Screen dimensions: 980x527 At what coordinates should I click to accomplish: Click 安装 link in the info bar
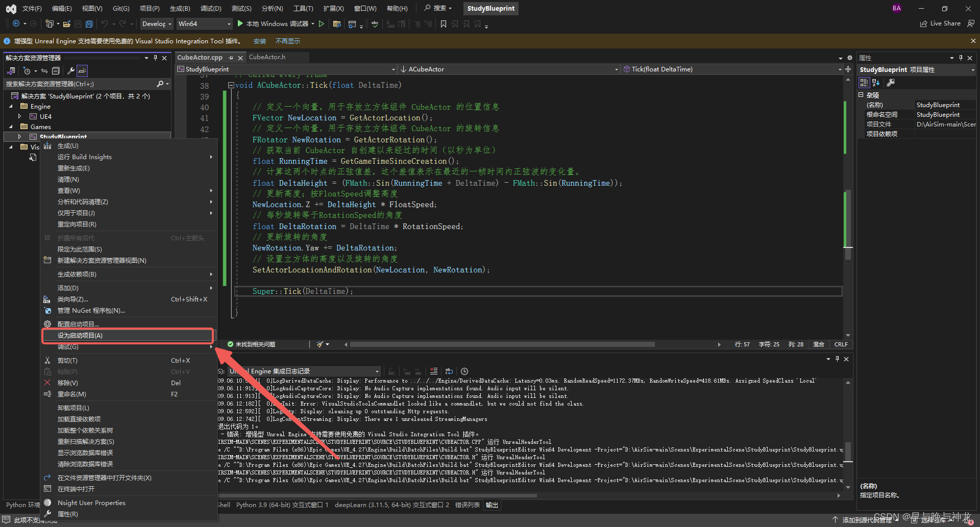[260, 41]
